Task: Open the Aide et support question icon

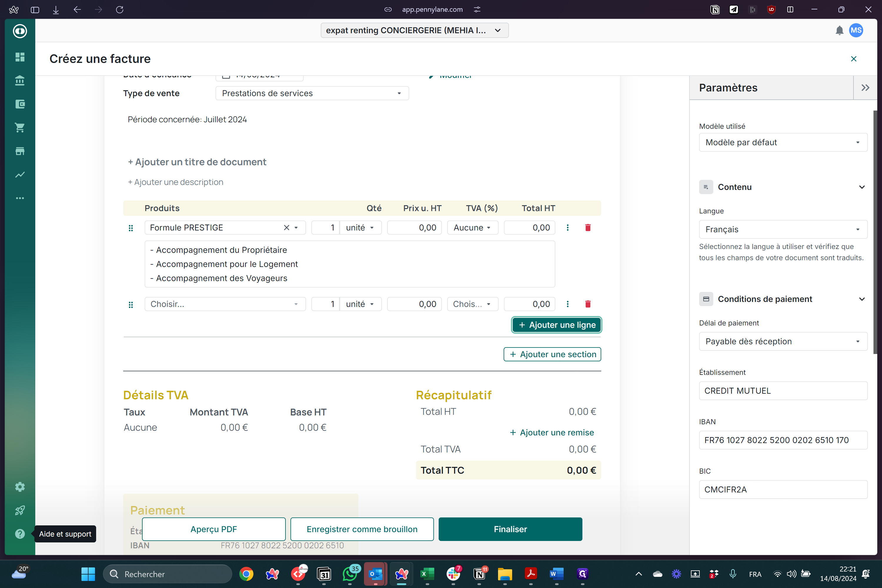Action: (20, 534)
